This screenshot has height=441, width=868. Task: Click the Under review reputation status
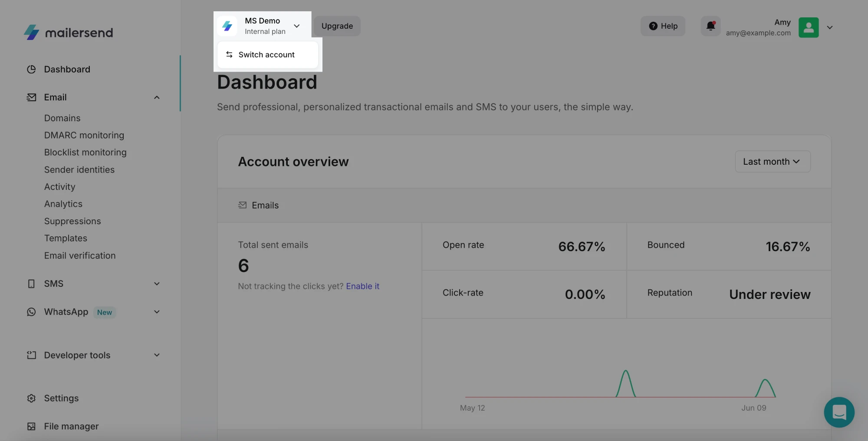tap(769, 295)
